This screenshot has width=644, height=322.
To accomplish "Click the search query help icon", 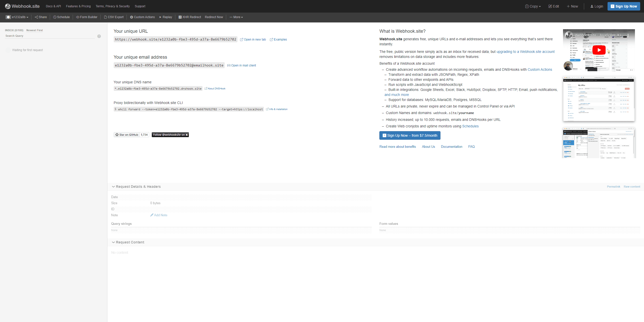I will click(x=99, y=36).
